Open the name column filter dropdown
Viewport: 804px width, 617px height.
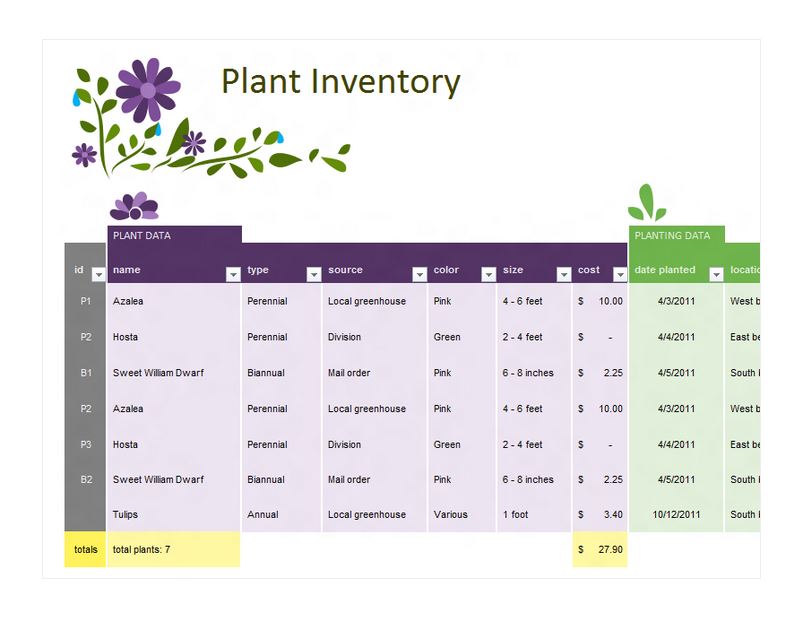tap(233, 272)
